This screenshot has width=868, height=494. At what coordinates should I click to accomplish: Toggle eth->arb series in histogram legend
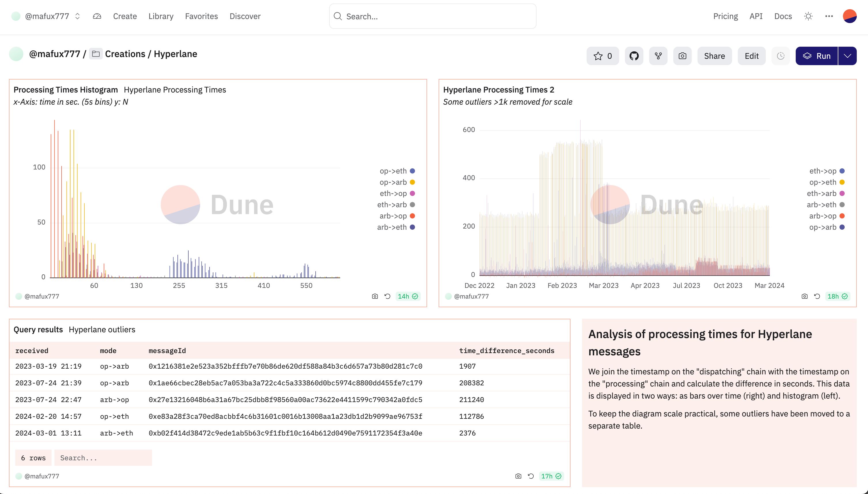[x=396, y=205]
